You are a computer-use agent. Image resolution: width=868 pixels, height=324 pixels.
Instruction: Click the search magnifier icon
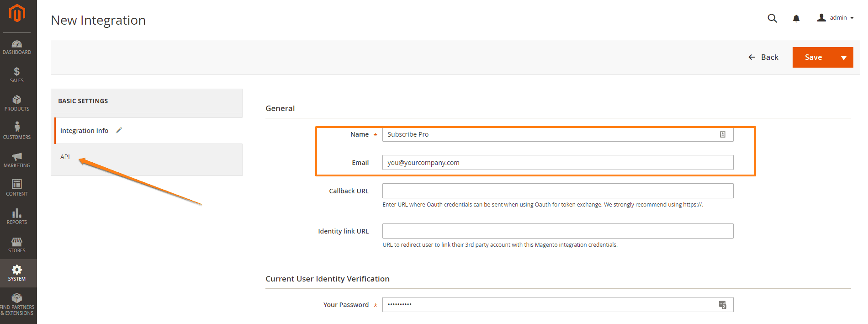(x=772, y=18)
